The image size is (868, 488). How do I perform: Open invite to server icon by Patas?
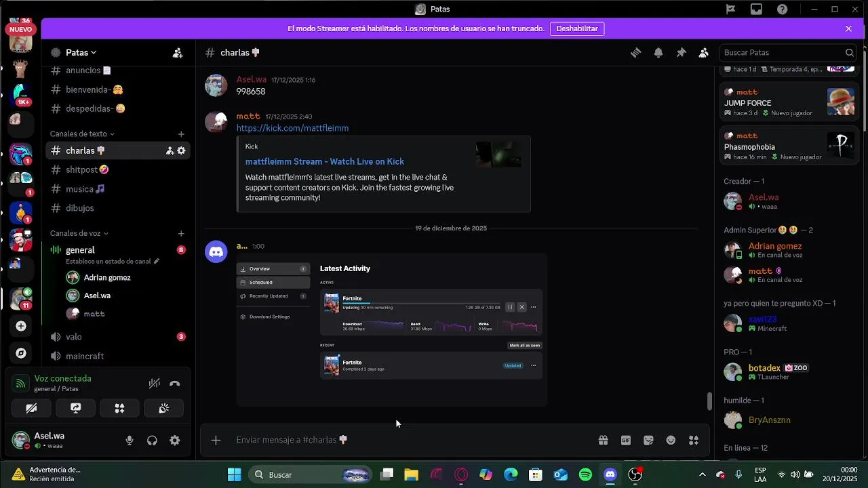[178, 53]
